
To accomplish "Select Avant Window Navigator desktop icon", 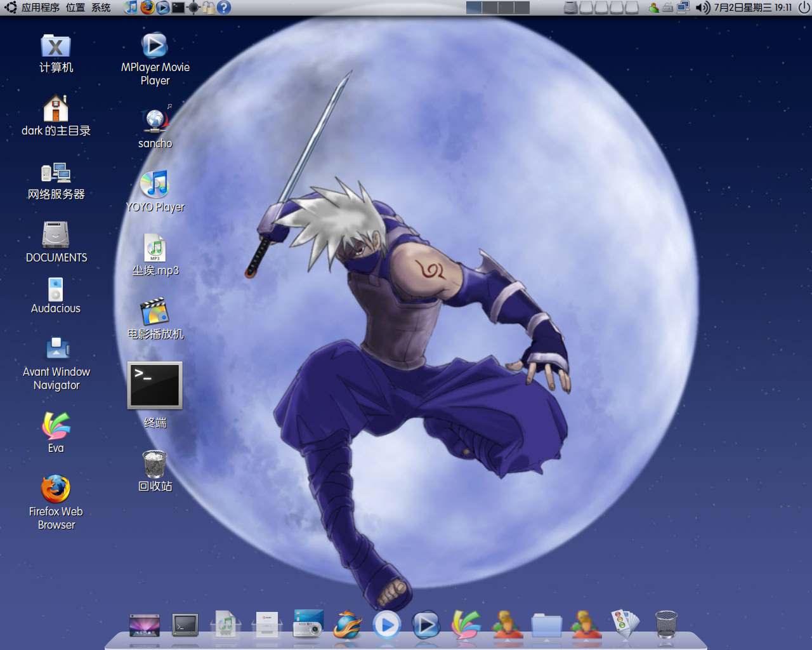I will (57, 348).
